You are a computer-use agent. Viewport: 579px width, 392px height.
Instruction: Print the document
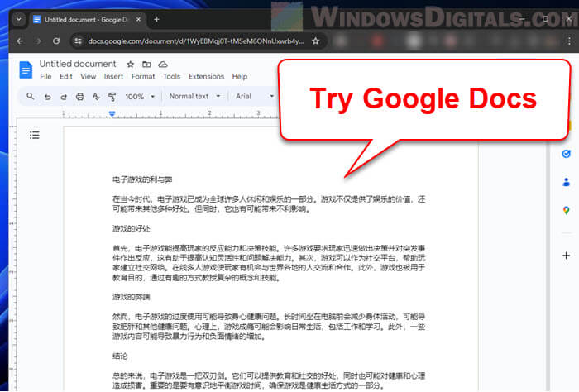[79, 97]
